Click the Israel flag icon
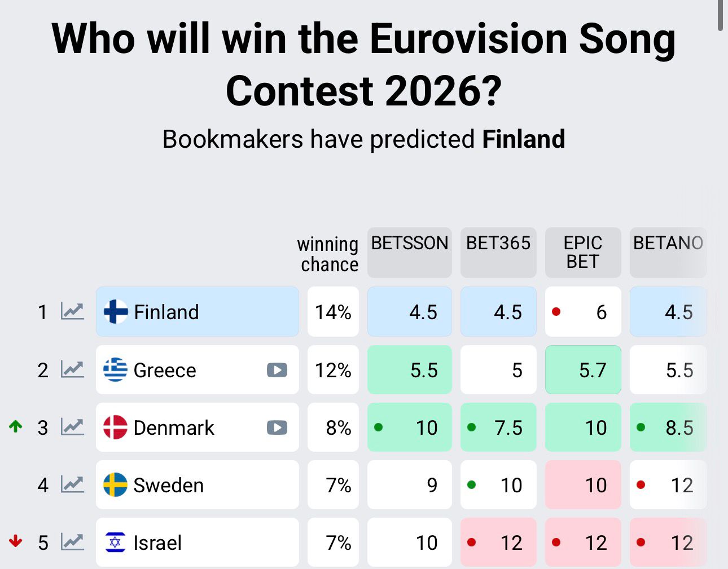 pos(115,542)
